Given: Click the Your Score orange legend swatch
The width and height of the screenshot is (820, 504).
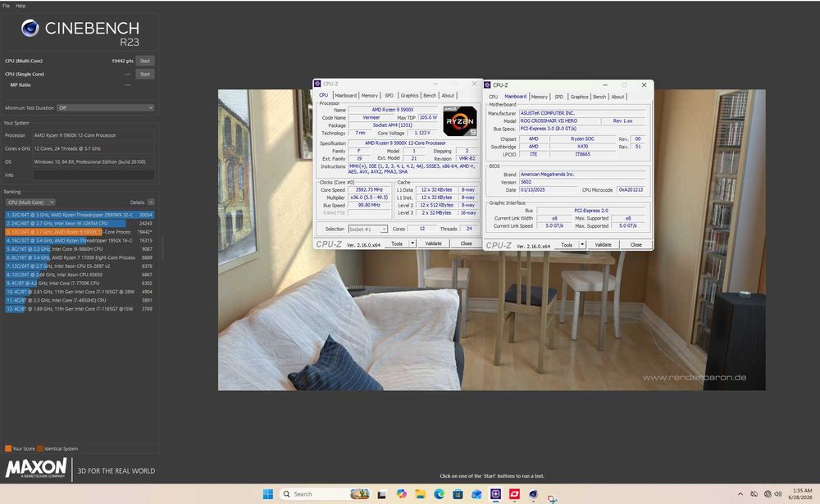Looking at the screenshot, I should point(8,448).
